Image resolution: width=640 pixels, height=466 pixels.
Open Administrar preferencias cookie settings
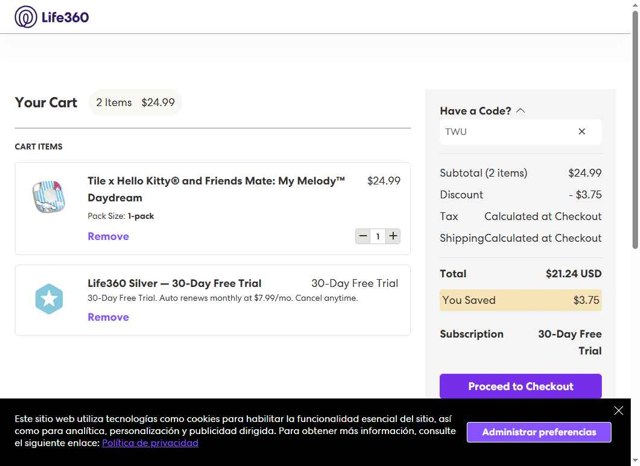(539, 432)
